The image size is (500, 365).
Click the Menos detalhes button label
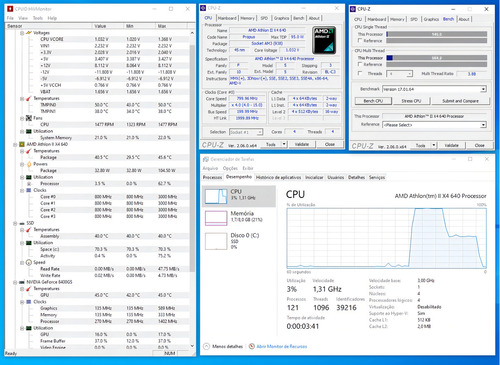227,346
